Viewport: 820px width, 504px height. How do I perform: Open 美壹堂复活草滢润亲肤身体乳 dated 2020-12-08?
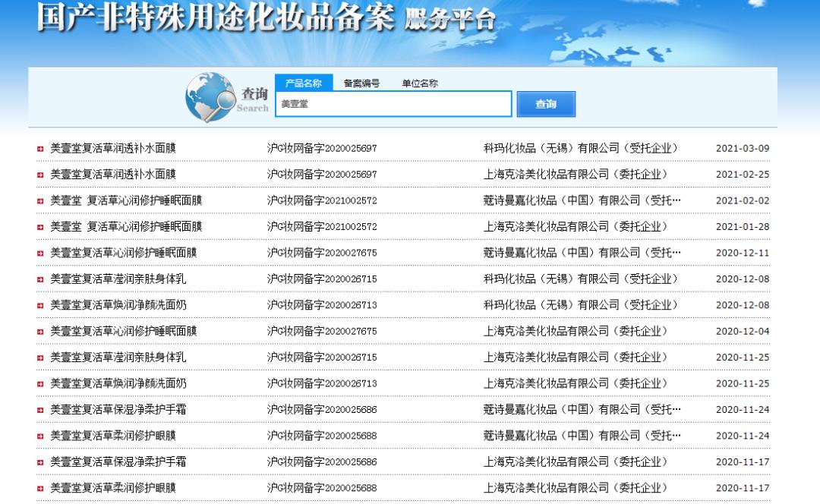(x=118, y=279)
